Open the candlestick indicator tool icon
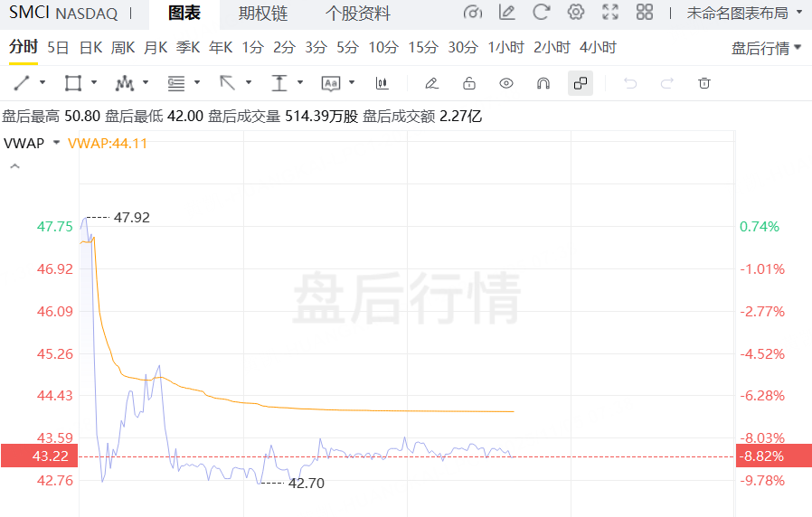Screen dimensions: 812x517 (x=382, y=83)
